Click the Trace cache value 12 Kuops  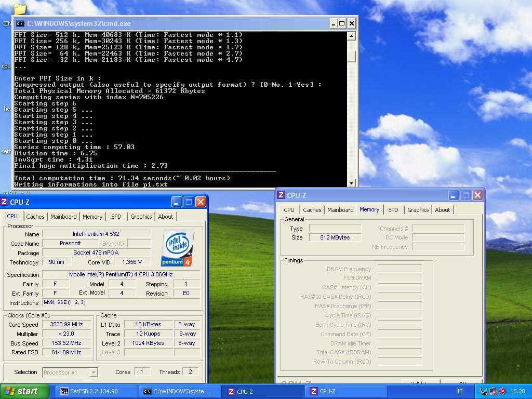click(148, 334)
